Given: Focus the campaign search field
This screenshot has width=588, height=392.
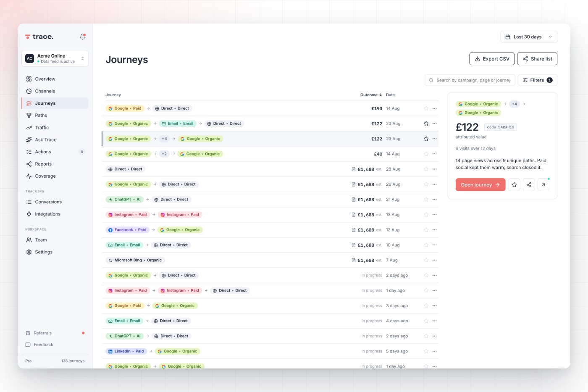Looking at the screenshot, I should pos(470,80).
